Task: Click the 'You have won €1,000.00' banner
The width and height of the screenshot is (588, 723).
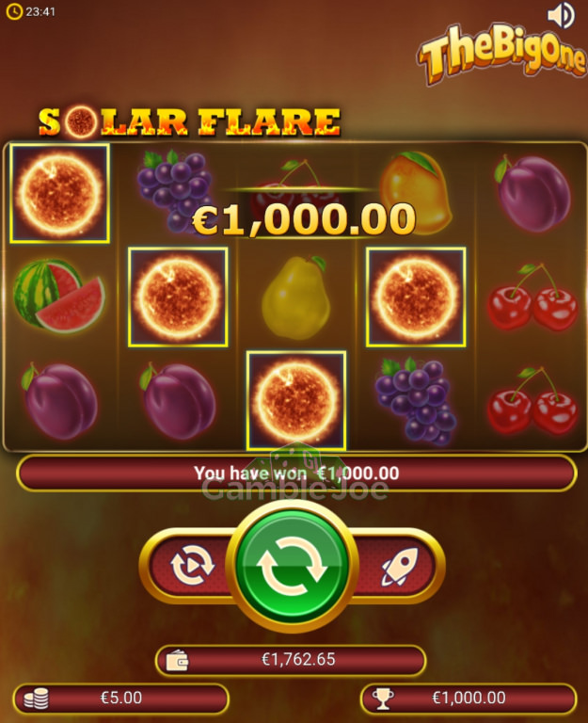Action: pyautogui.click(x=296, y=474)
